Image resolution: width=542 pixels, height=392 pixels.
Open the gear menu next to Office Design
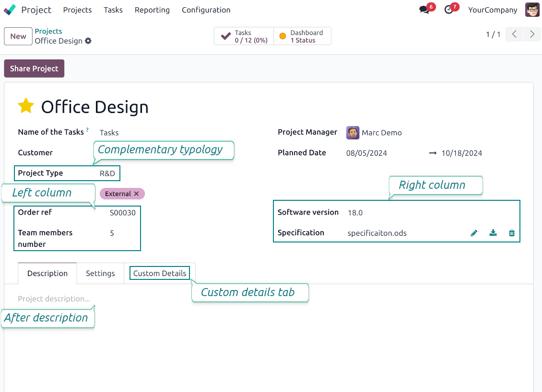pyautogui.click(x=88, y=41)
